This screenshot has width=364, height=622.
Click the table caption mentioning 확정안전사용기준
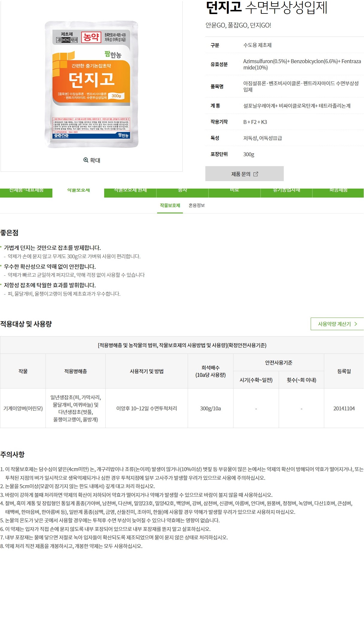[182, 345]
